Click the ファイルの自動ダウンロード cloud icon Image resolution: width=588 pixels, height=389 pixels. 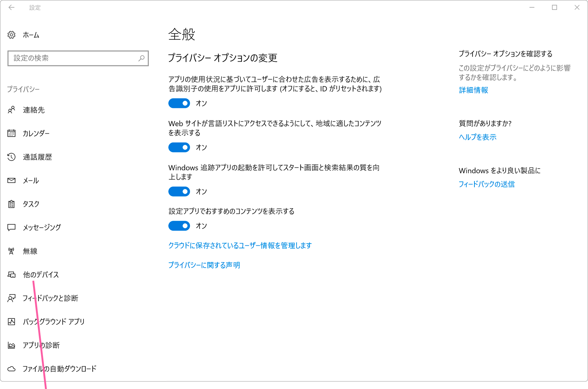[11, 369]
